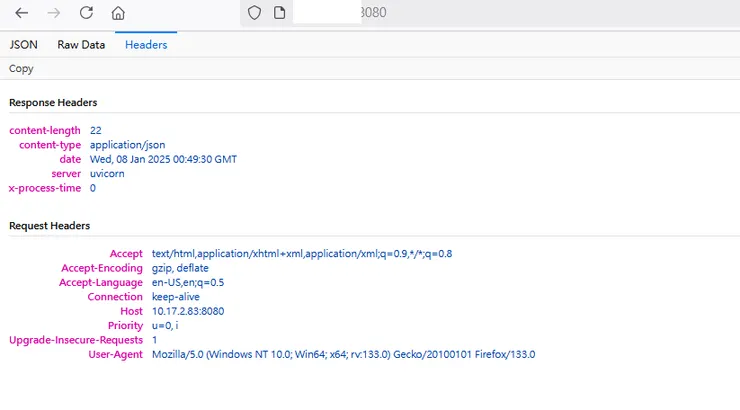Click the Accept header name

[x=126, y=254]
